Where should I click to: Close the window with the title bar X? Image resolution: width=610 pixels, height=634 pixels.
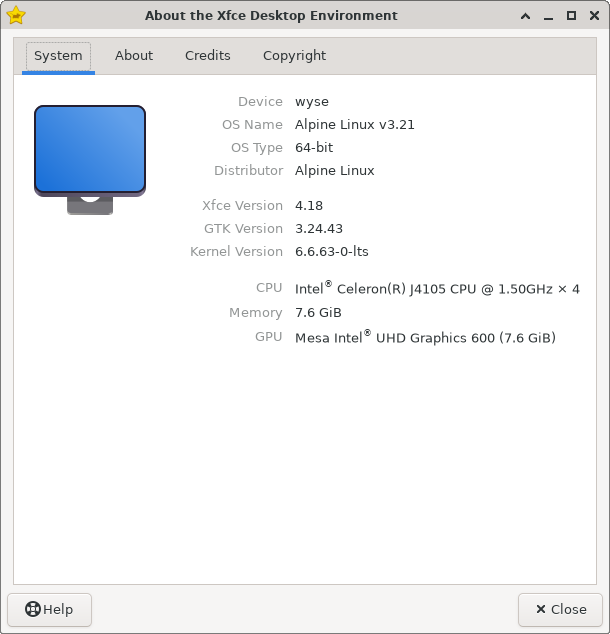pos(594,16)
